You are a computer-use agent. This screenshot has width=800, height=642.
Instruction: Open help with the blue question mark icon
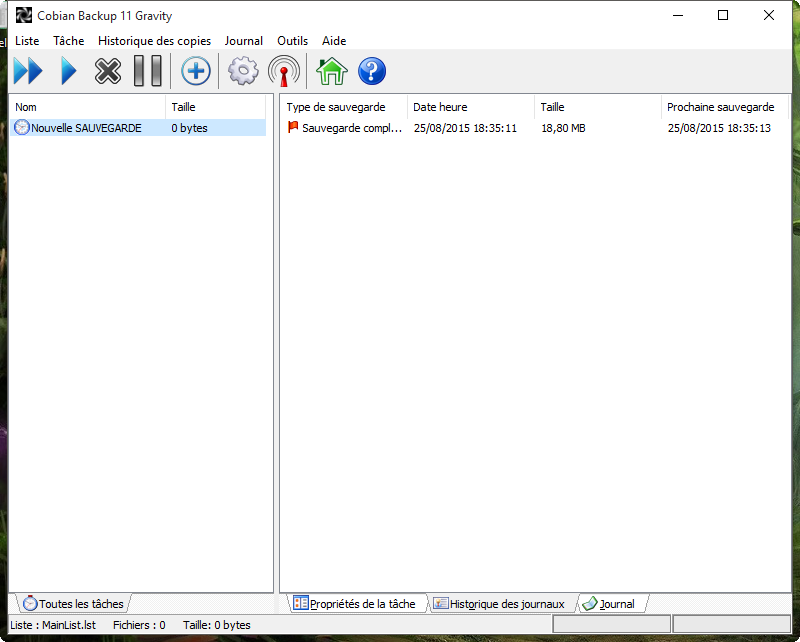pyautogui.click(x=372, y=71)
